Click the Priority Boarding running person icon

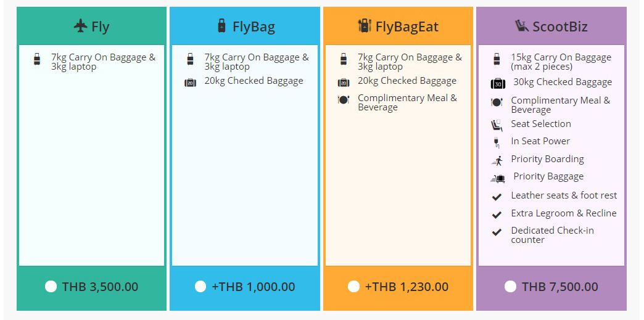click(x=497, y=160)
